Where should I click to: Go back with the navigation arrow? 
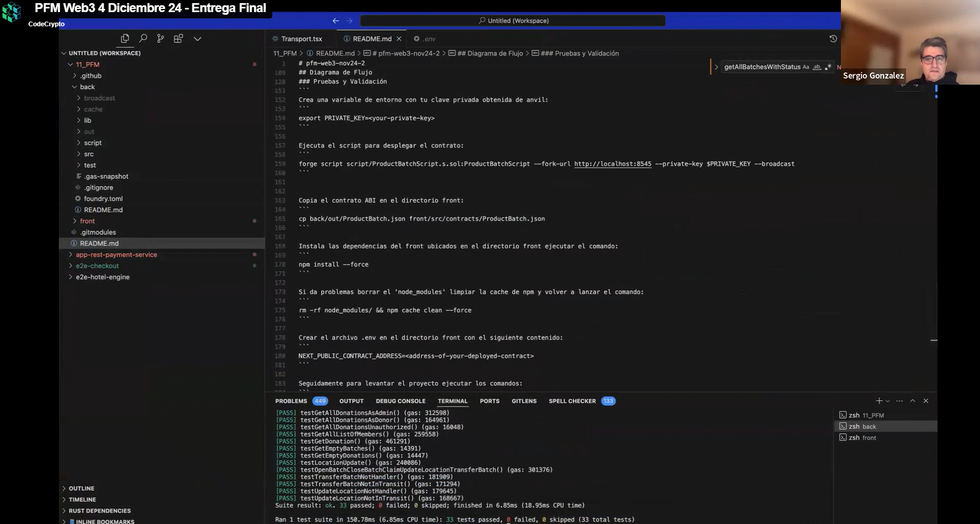335,21
